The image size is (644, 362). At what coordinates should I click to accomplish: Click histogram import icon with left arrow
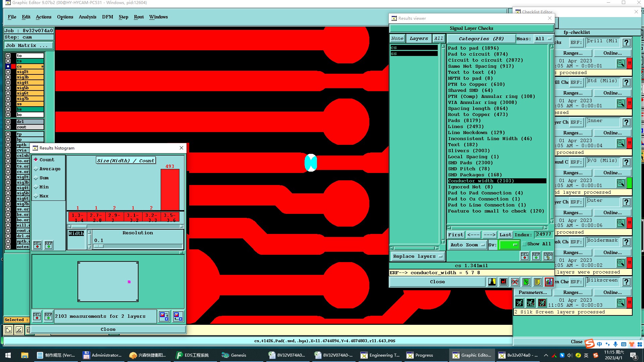[x=178, y=316]
